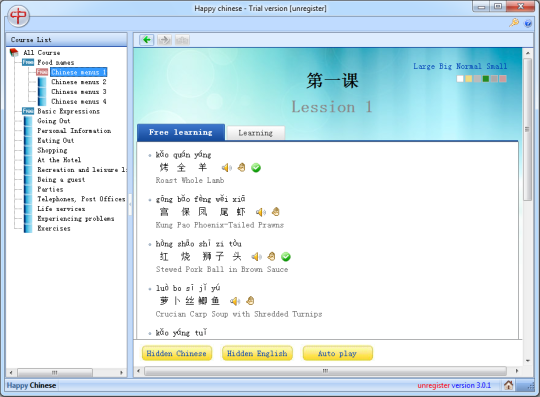Viewport: 540px width, 397px height.
Task: Set text size to Normal
Action: (x=469, y=66)
